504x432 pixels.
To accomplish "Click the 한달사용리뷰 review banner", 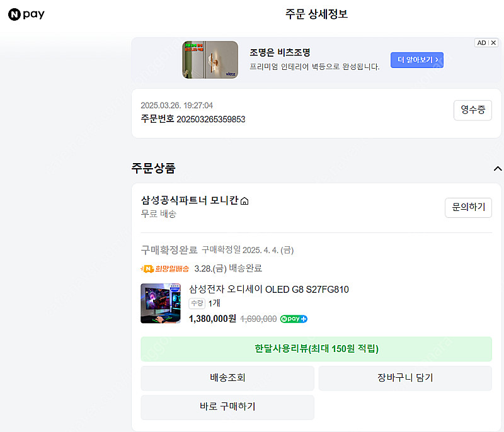I will point(316,349).
